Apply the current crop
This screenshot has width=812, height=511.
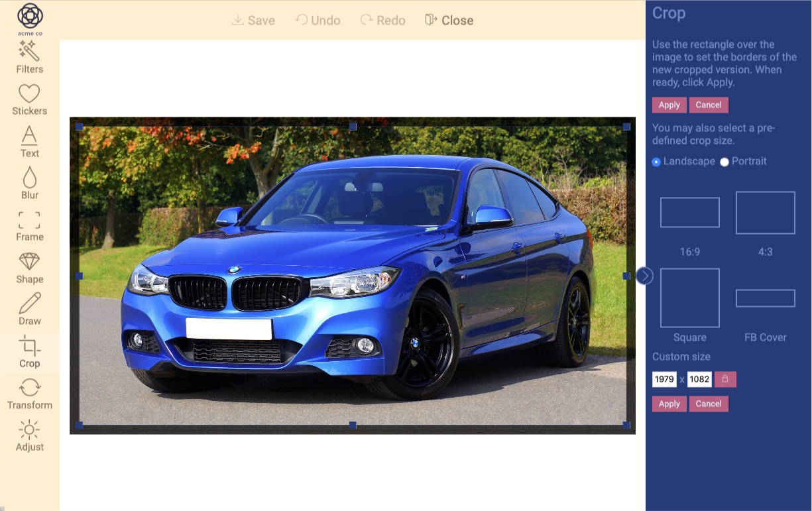(x=669, y=105)
